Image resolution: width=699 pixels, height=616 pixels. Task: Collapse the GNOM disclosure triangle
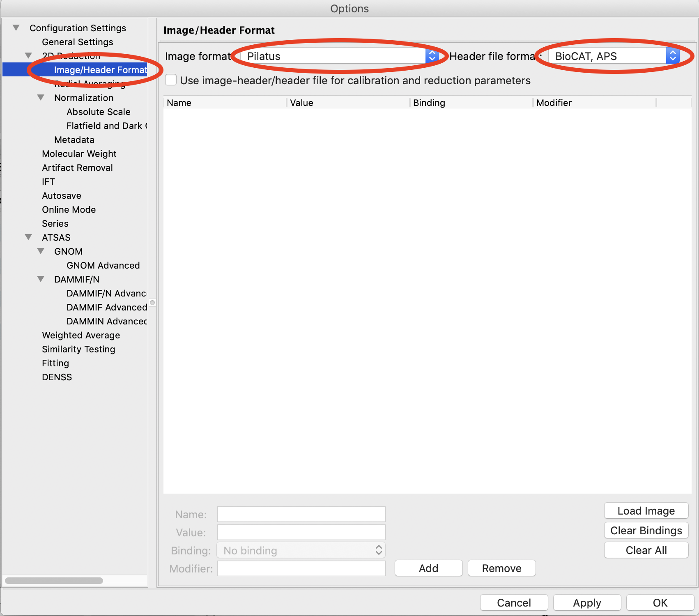pos(41,251)
